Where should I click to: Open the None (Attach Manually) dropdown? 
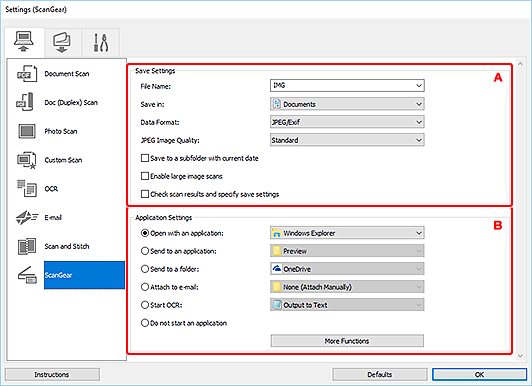point(347,287)
